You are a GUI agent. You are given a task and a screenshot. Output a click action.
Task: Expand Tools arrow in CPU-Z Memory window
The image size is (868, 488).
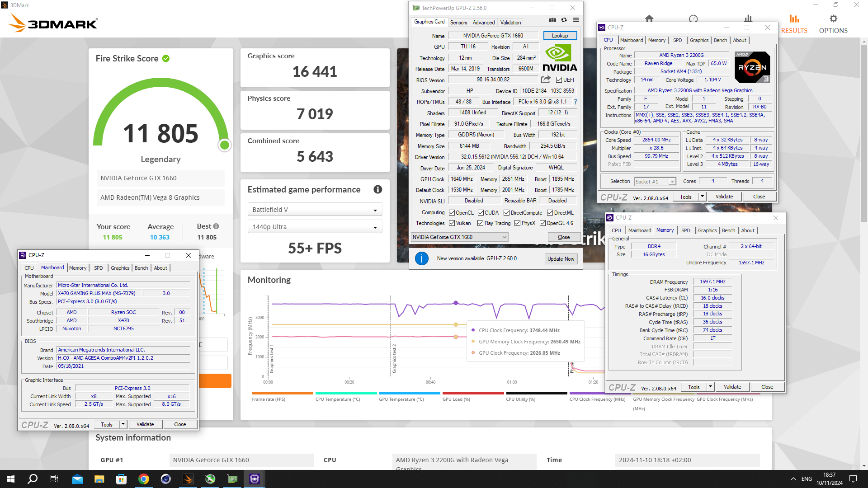coord(710,387)
